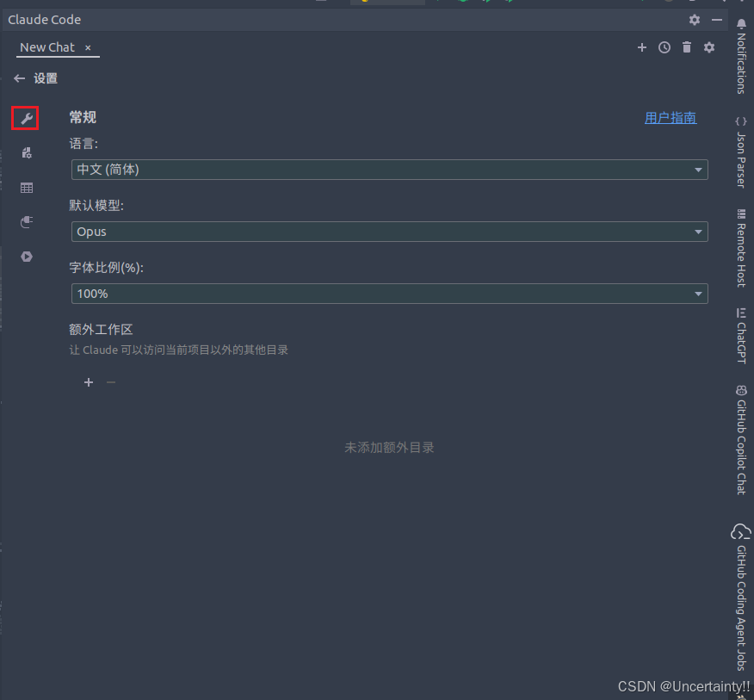This screenshot has width=754, height=700.
Task: Open the 默认模型 Opus dropdown
Action: [x=390, y=232]
